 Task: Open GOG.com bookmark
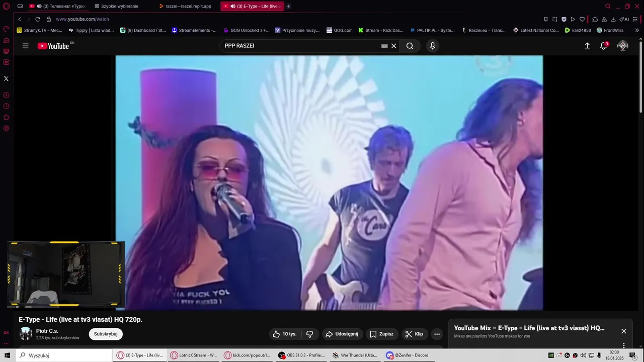[x=340, y=30]
